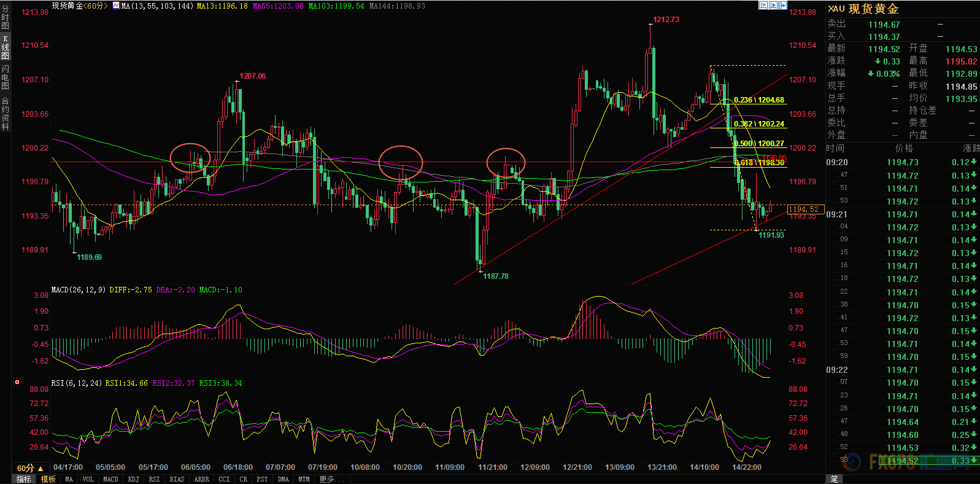This screenshot has height=484, width=980.
Task: Click the 1212.73 high price marker
Action: [x=666, y=20]
